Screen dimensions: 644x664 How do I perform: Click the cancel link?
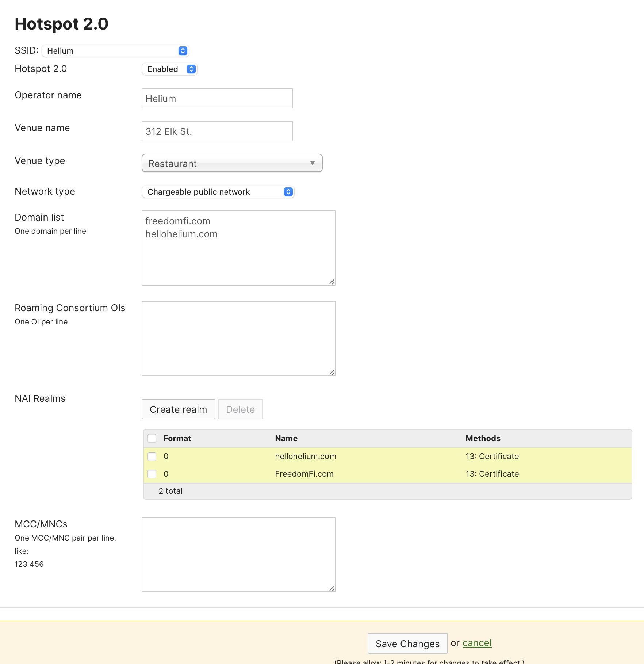[x=477, y=643]
